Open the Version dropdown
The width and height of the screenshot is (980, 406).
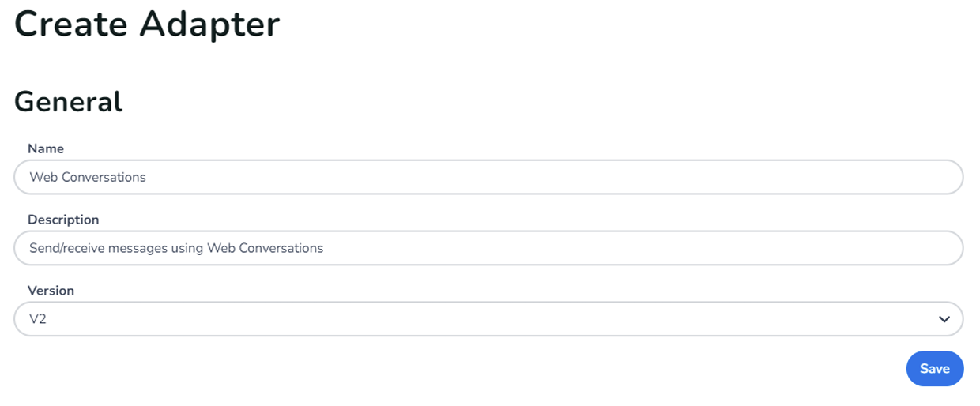488,319
